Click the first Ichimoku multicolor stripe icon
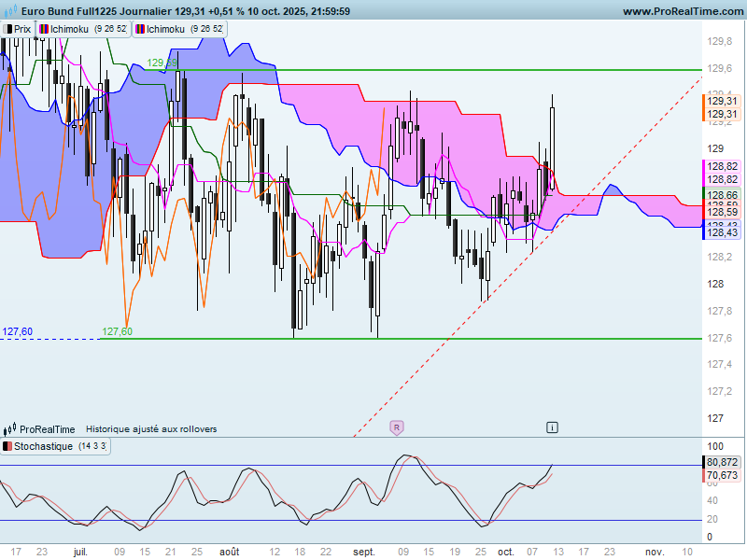This screenshot has height=560, width=747. (x=44, y=29)
